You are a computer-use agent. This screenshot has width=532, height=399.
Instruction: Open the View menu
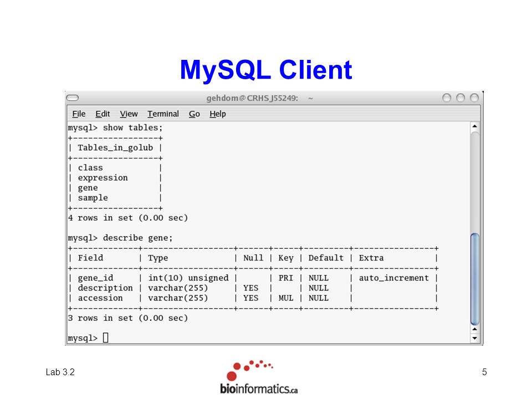(x=129, y=114)
